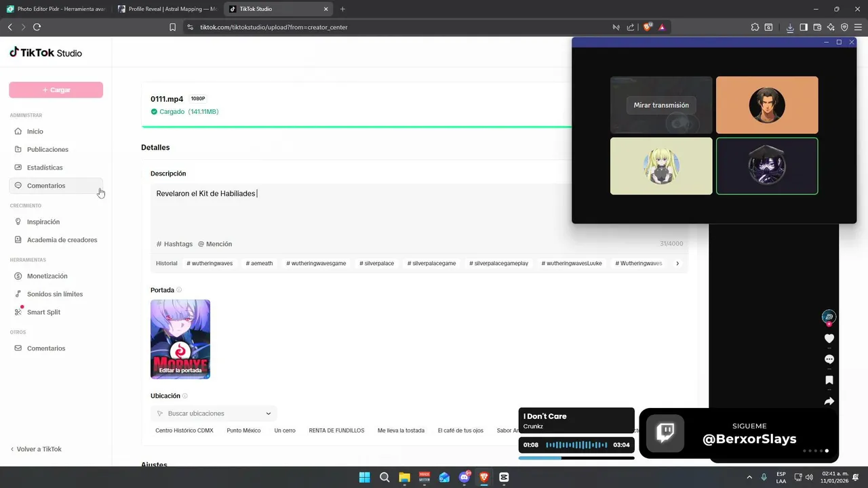Open the Brave Wallet icon

point(817,27)
